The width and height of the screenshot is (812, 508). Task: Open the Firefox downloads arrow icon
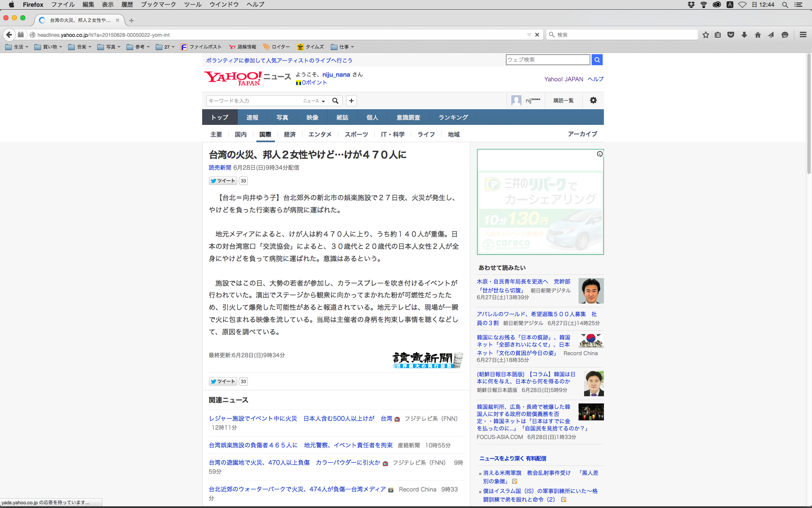pos(744,35)
